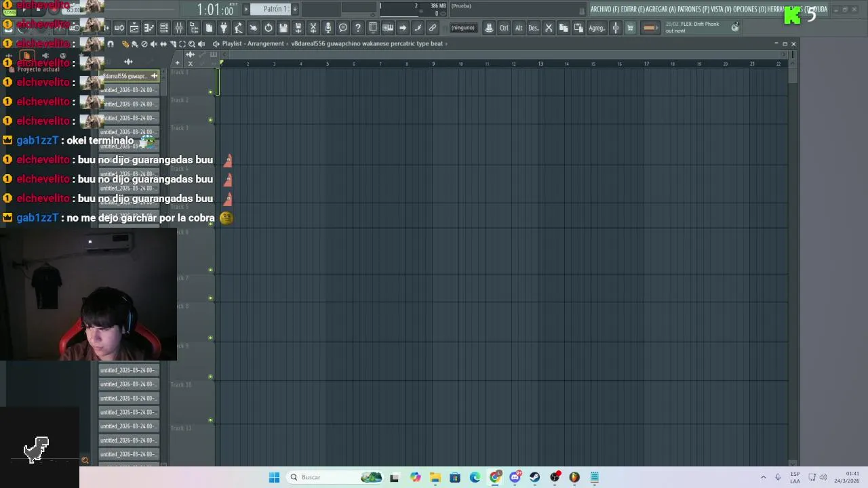Click the Des. button in toolbar
868x488 pixels.
[x=534, y=28]
